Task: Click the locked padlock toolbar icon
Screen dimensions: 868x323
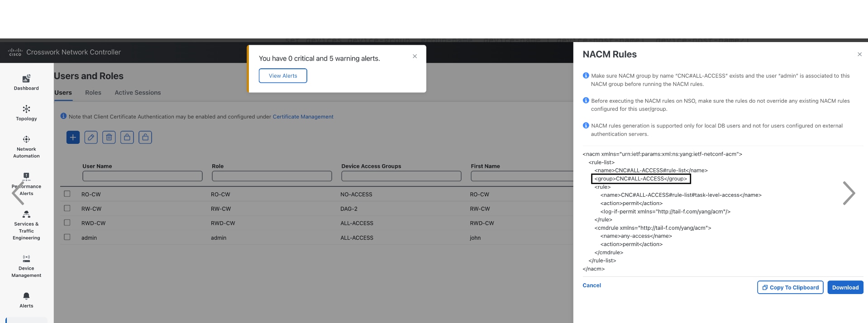Action: [x=127, y=137]
